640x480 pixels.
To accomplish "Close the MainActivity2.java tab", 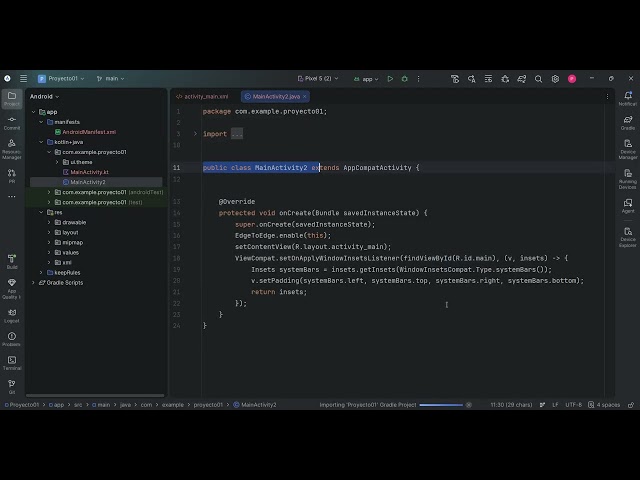I will pyautogui.click(x=304, y=97).
